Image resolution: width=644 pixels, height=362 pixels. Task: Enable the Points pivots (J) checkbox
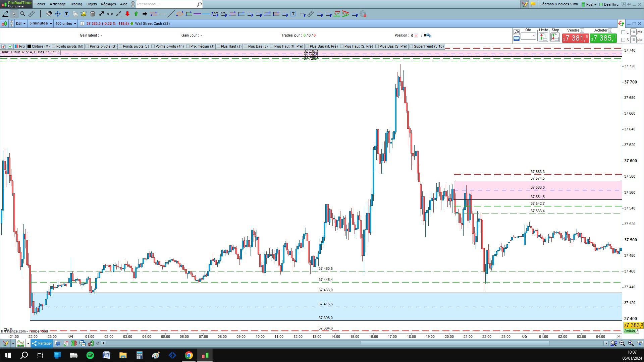point(120,47)
